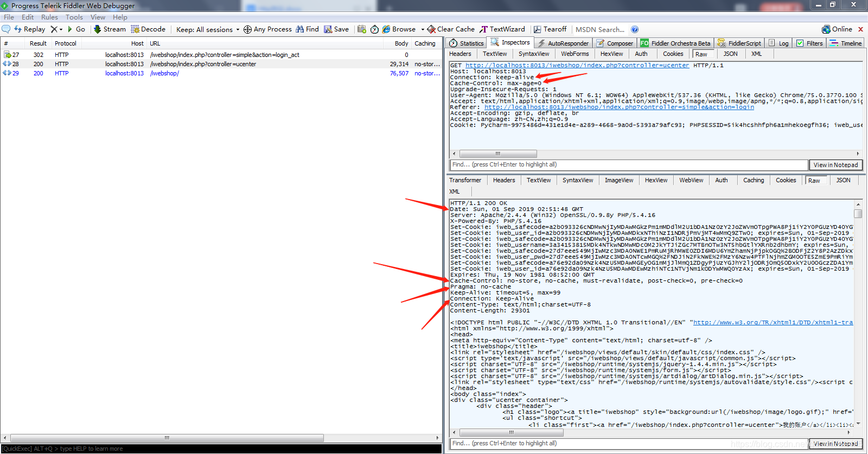Viewport: 868px width, 454px height.
Task: Focus request pane Find field
Action: pos(629,165)
